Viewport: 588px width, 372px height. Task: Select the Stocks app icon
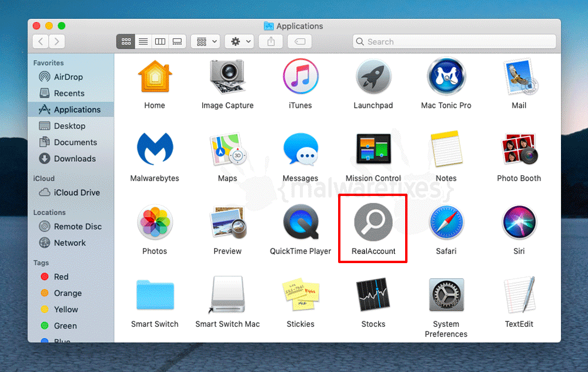point(373,295)
